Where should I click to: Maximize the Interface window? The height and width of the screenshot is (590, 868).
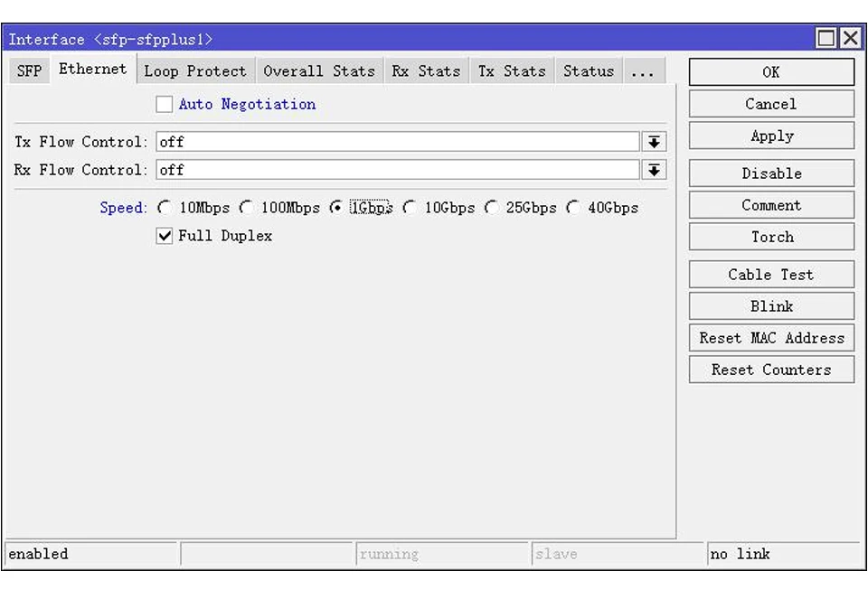(826, 38)
